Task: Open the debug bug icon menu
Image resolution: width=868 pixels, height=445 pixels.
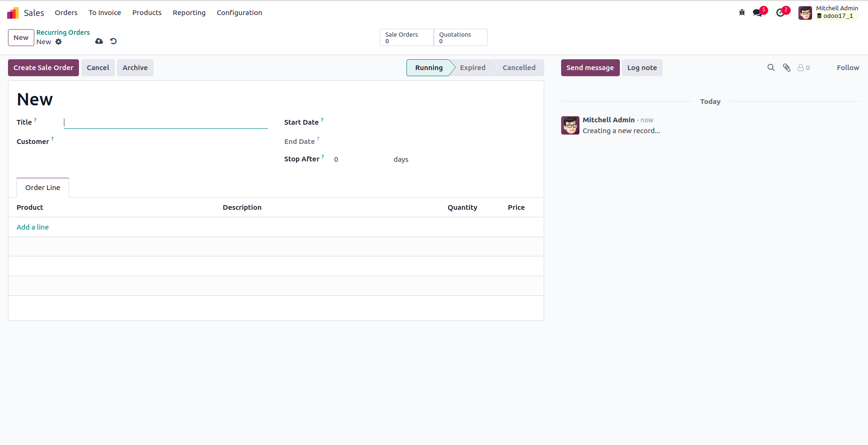Action: pos(742,13)
